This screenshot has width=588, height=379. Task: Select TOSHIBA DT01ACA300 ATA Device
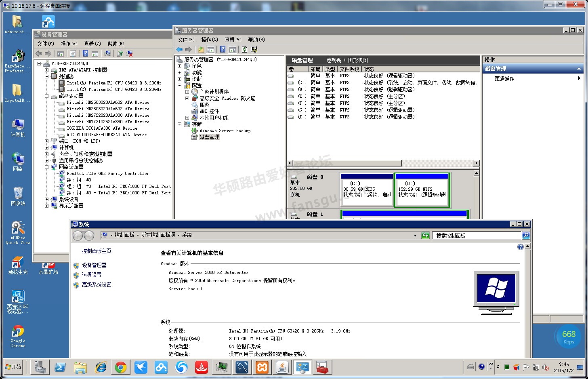102,128
